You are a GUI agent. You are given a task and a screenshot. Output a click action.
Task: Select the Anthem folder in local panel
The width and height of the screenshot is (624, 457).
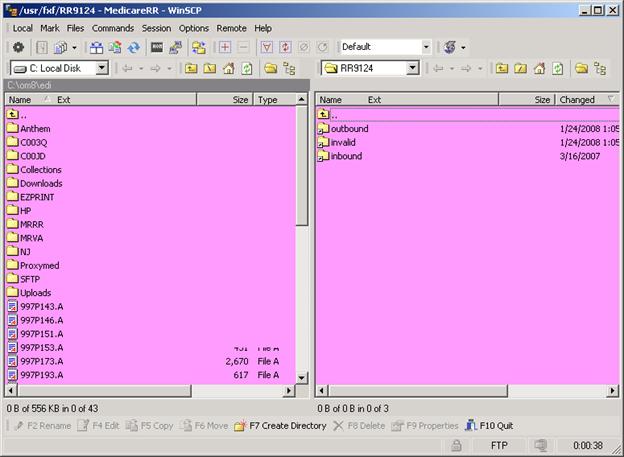pyautogui.click(x=34, y=129)
